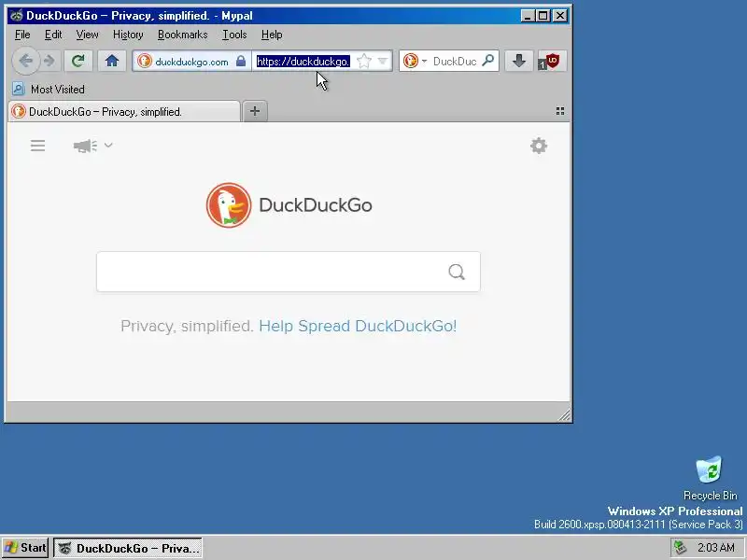Open the History menu

(x=128, y=35)
